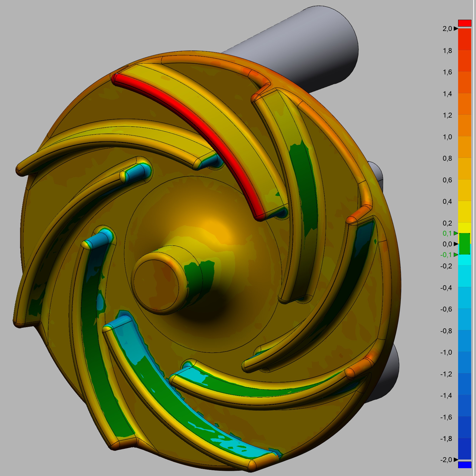This screenshot has height=476, width=476.
Task: Click the dark red legend band between 1,8 and 2,0
Action: coord(464,39)
